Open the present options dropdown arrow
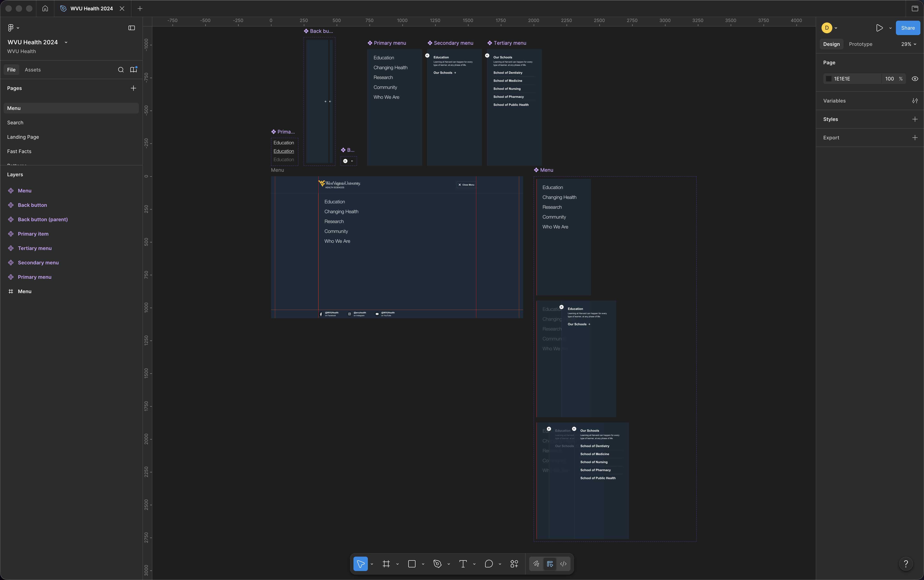Screen dimensions: 924x580 point(890,28)
